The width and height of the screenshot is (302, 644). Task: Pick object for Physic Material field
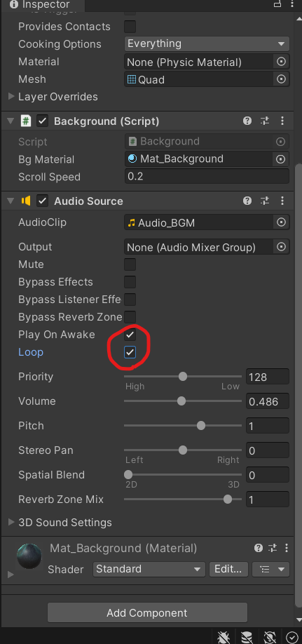(281, 62)
